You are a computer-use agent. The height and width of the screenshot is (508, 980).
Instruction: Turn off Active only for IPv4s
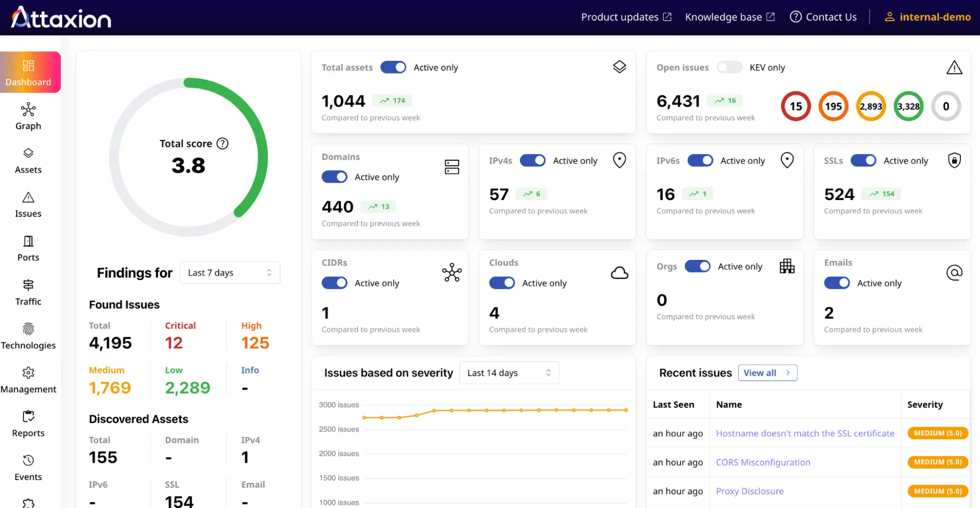(532, 161)
